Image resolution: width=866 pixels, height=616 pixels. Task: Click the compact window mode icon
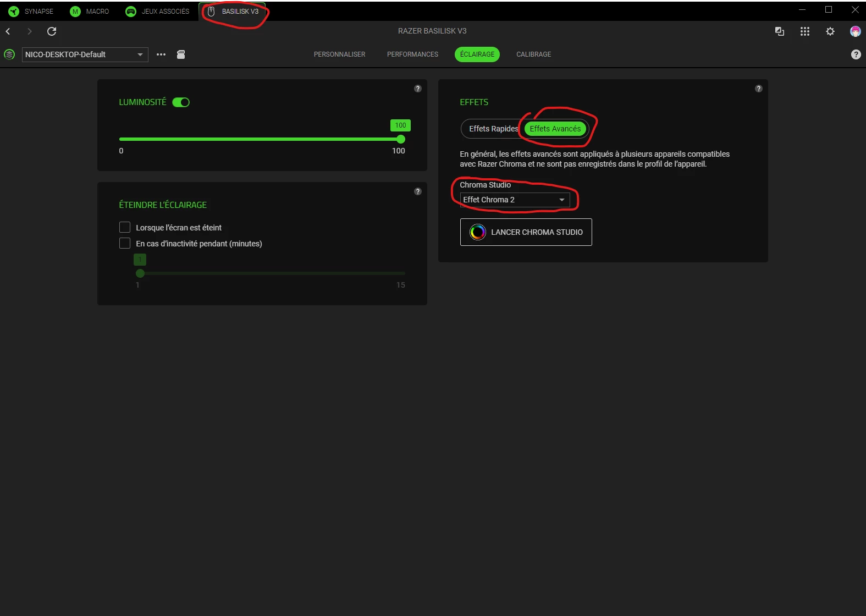pos(780,31)
